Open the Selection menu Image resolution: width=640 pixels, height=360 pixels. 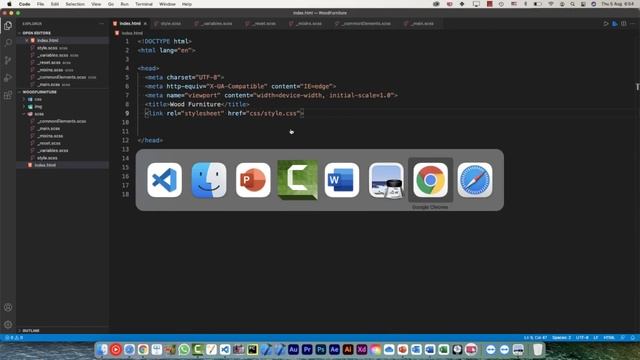click(75, 4)
